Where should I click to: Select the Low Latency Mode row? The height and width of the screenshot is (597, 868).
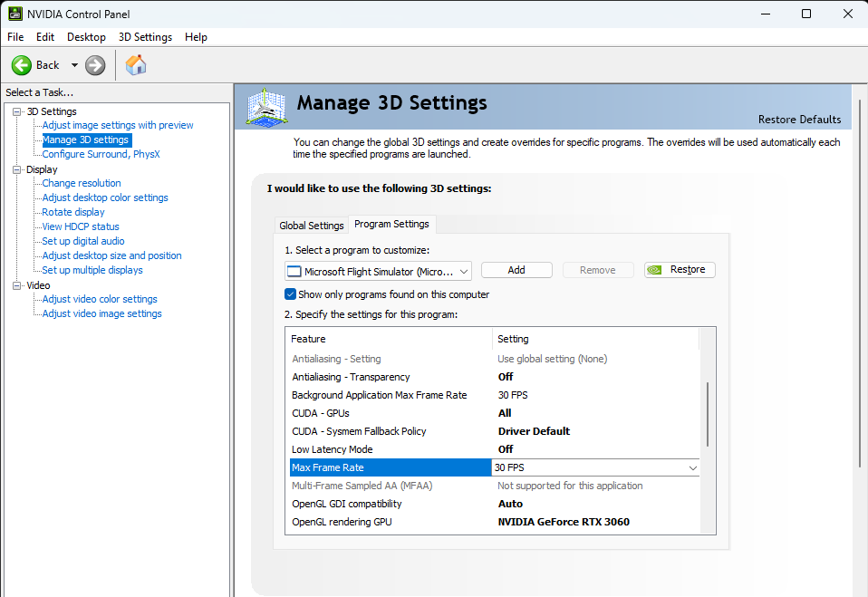click(495, 449)
